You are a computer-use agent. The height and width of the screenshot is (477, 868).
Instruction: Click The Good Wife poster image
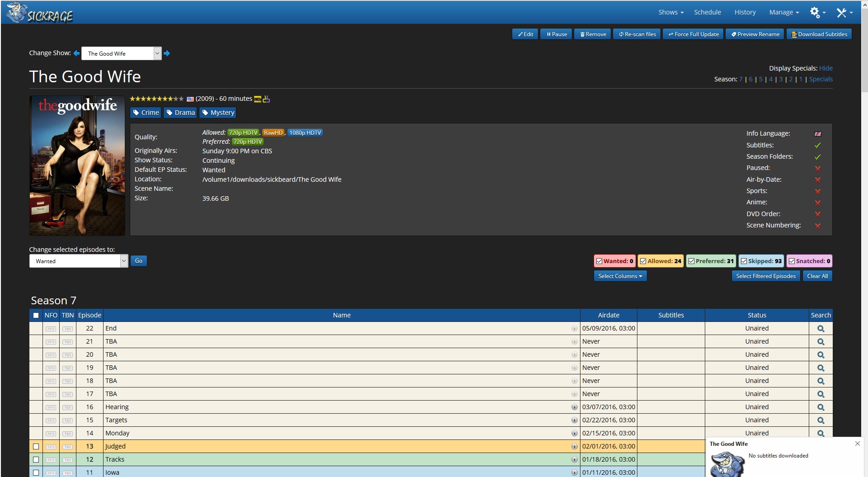(77, 165)
